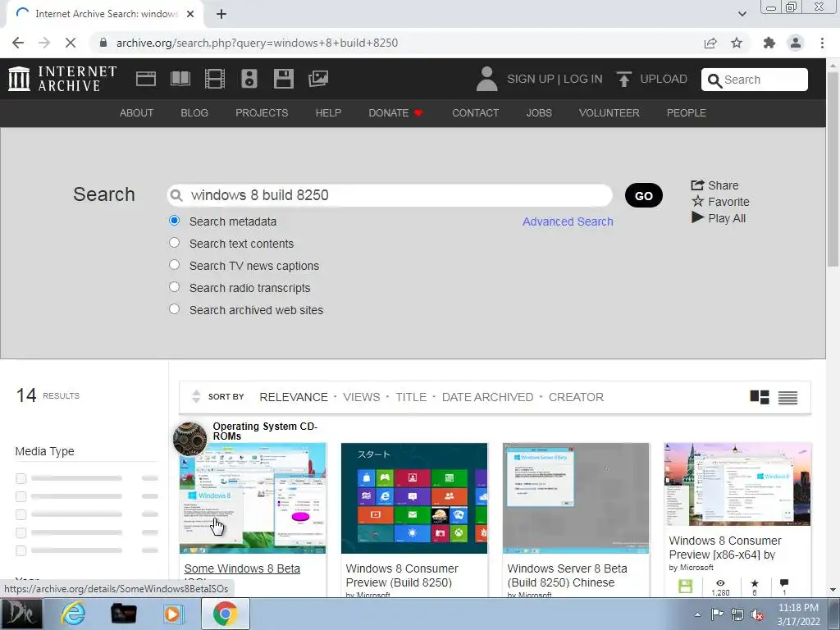Screen dimensions: 840x630
Task: Select Search metadata radio option
Action: [x=174, y=221]
